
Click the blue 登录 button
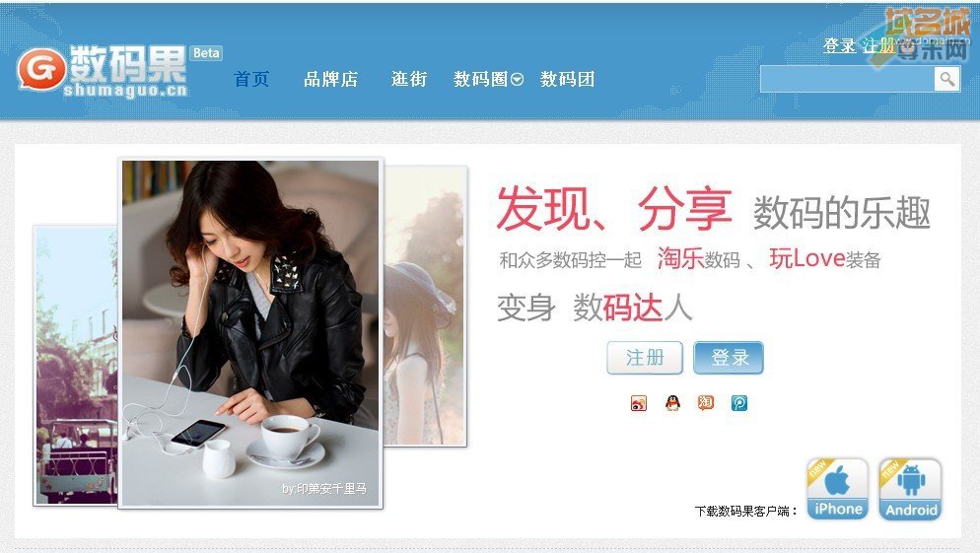coord(729,358)
